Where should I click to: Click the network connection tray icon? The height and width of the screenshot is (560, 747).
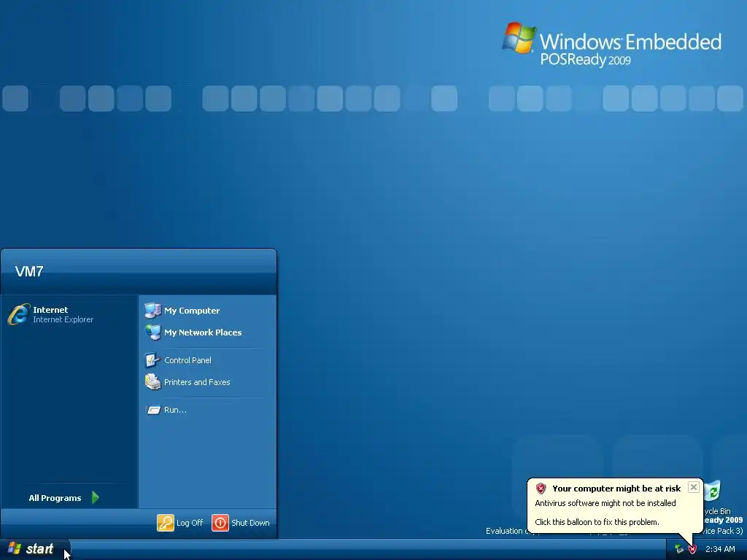click(x=679, y=549)
